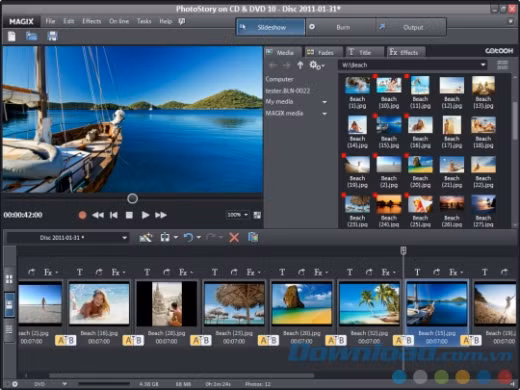Expand the MAGIX media section
The image size is (520, 390).
click(324, 114)
